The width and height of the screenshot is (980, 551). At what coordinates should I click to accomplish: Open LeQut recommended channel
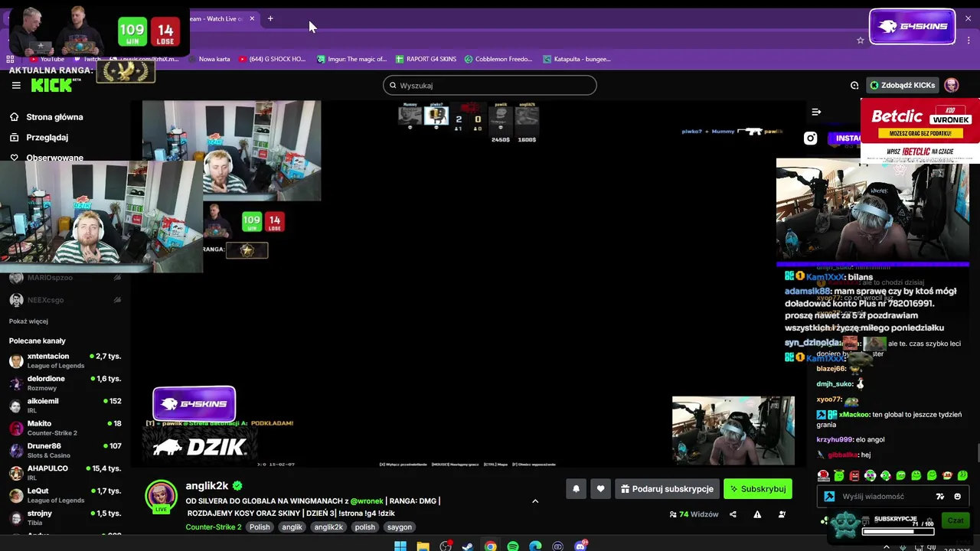point(65,495)
